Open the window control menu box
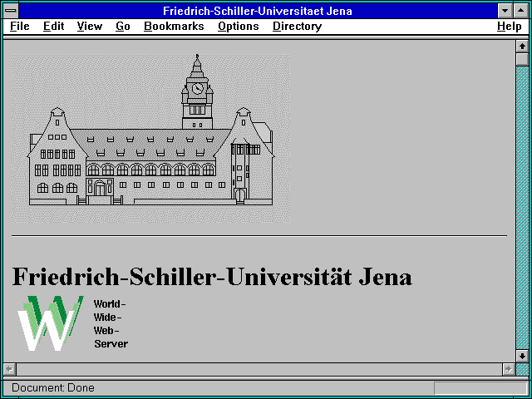The image size is (532, 399). coord(11,11)
